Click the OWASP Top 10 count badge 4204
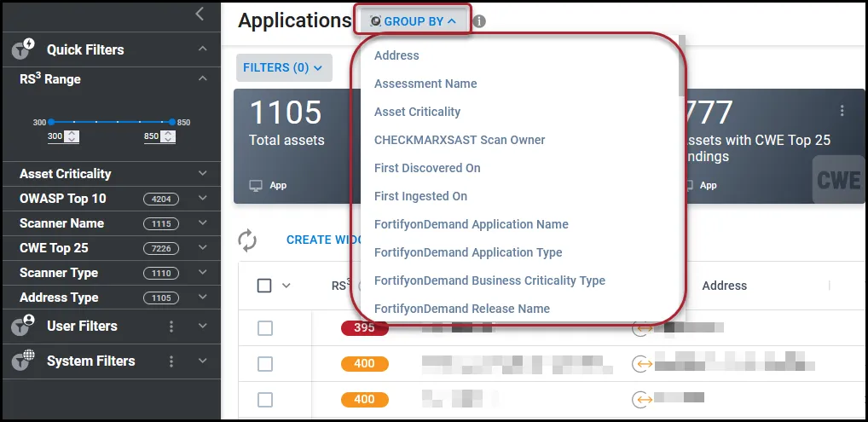Screen dimensions: 868x422 click(x=161, y=199)
